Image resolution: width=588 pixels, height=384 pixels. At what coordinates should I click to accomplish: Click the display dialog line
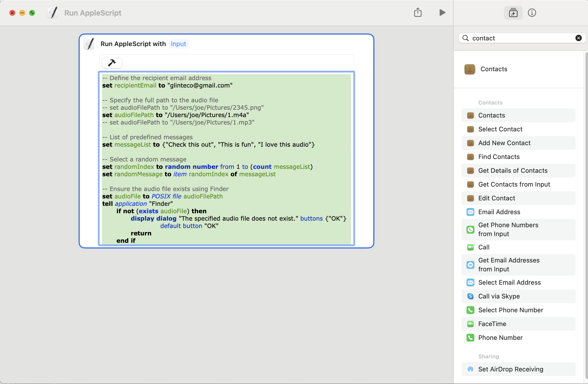[x=238, y=219]
